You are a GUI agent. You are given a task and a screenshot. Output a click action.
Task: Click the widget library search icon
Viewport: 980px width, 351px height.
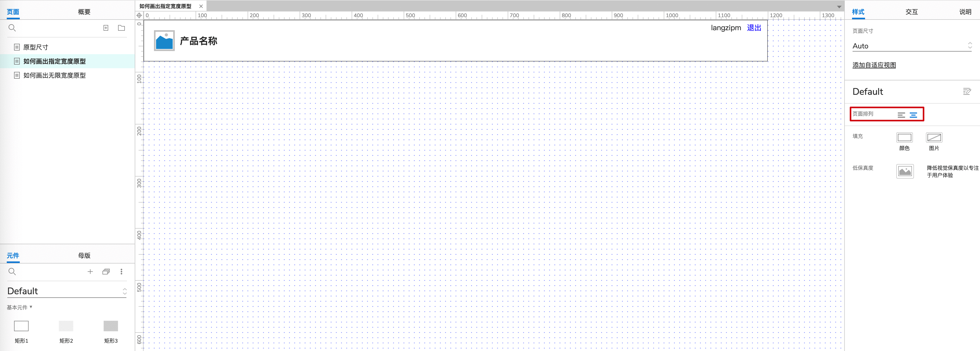(x=12, y=271)
